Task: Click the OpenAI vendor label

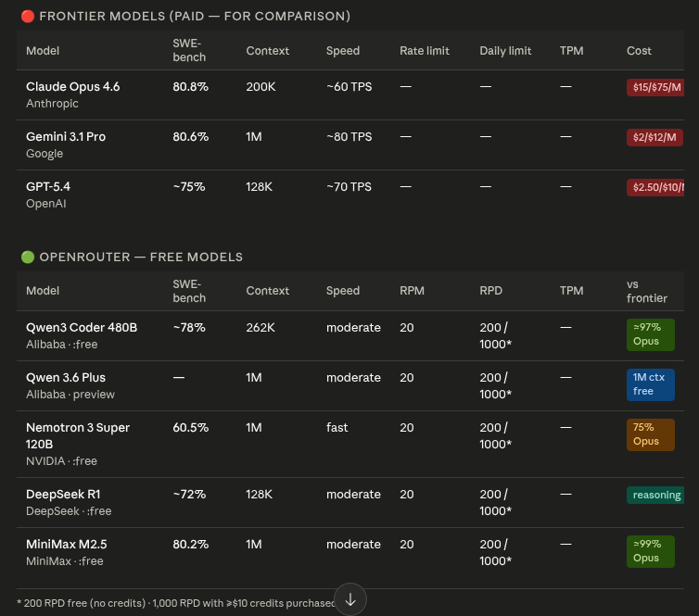Action: pyautogui.click(x=46, y=203)
